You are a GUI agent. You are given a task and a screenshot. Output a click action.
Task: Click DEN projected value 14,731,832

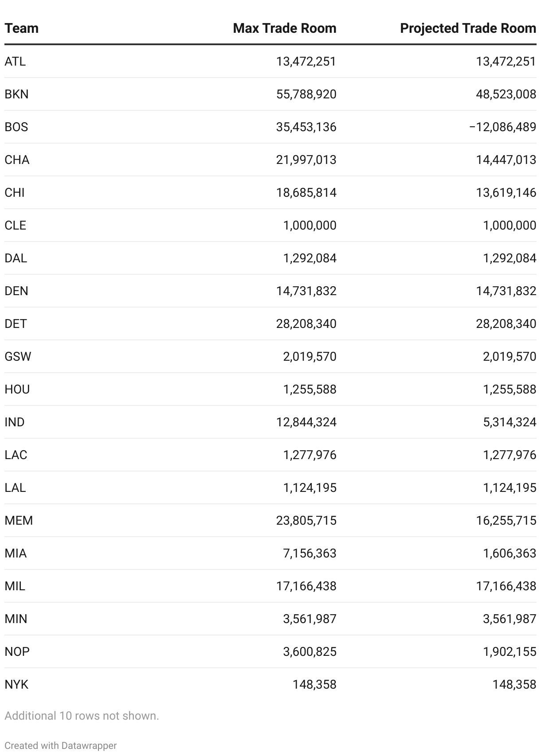point(506,291)
